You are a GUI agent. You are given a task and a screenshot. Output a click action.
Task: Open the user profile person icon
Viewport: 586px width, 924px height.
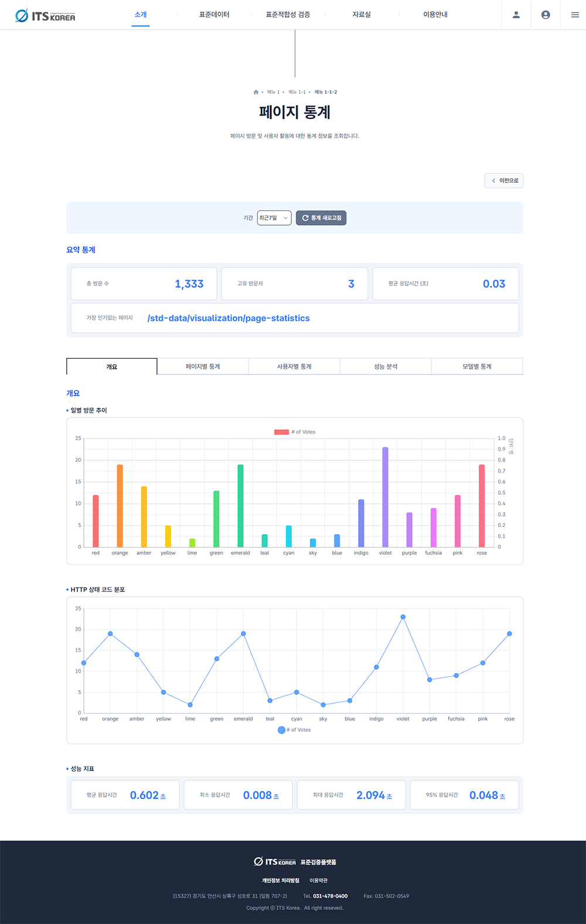pos(516,15)
